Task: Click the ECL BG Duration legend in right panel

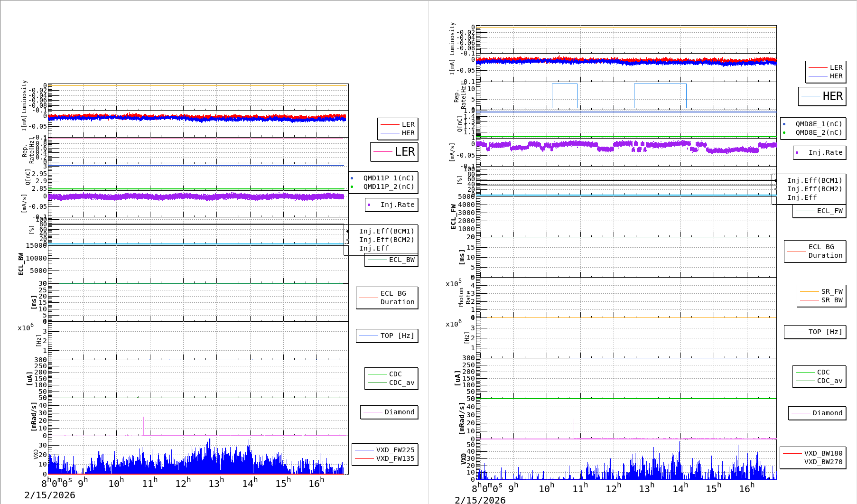Action: tap(825, 251)
